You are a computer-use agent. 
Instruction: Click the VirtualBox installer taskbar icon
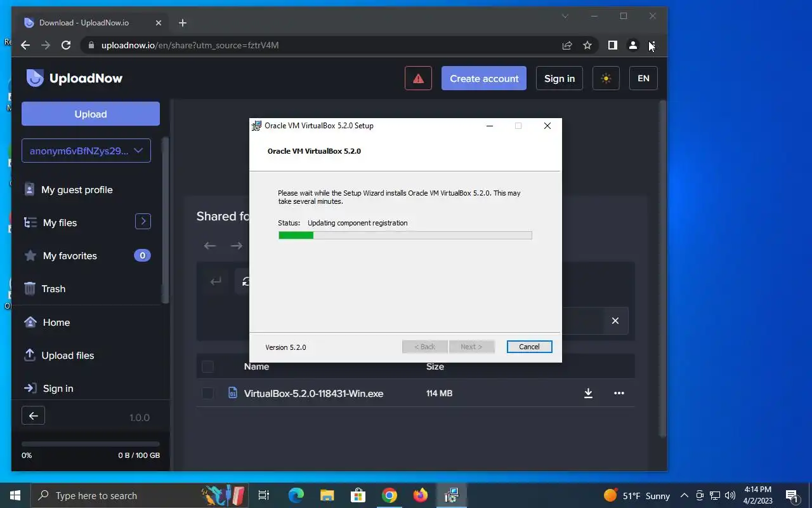452,495
